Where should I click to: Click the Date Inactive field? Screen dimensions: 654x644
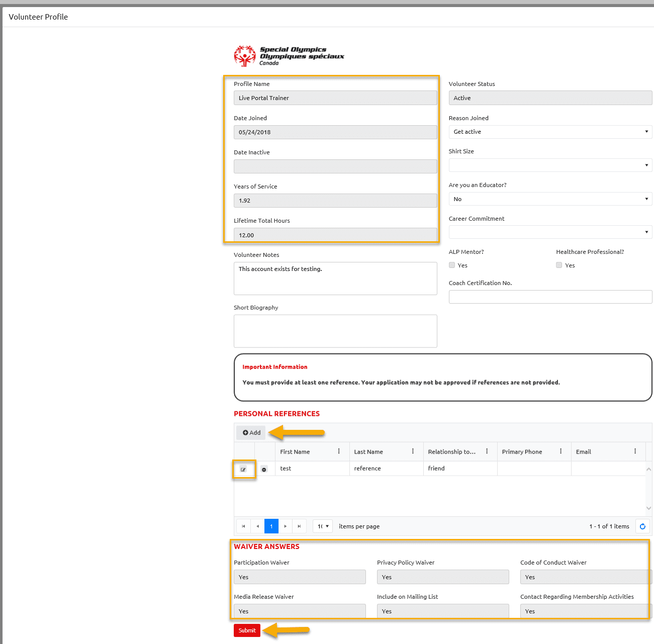click(335, 166)
